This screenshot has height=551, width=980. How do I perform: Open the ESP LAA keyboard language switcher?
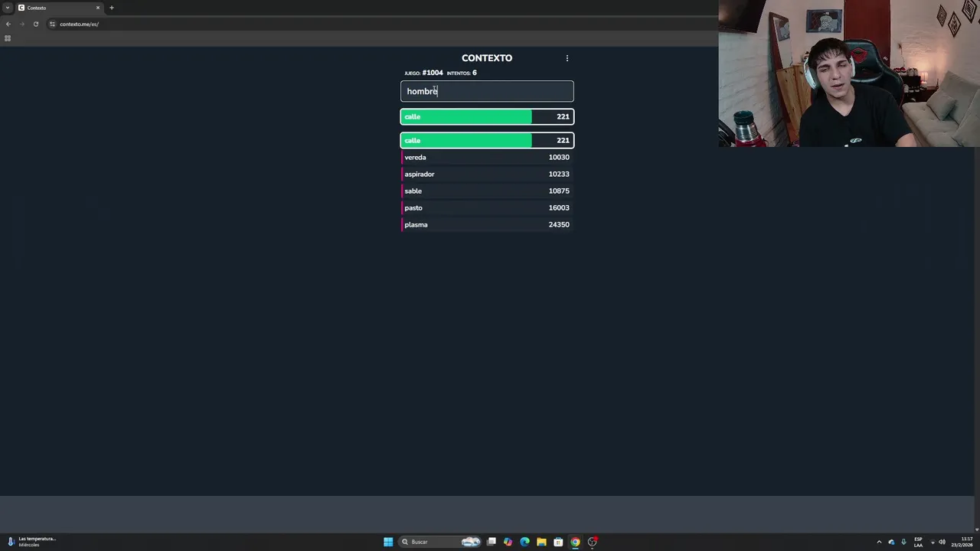pos(918,542)
